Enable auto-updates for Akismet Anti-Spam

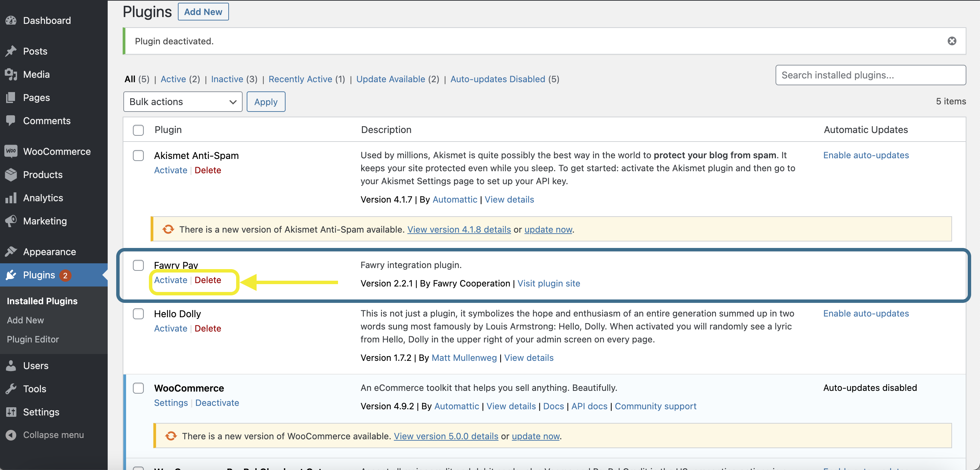coord(866,155)
